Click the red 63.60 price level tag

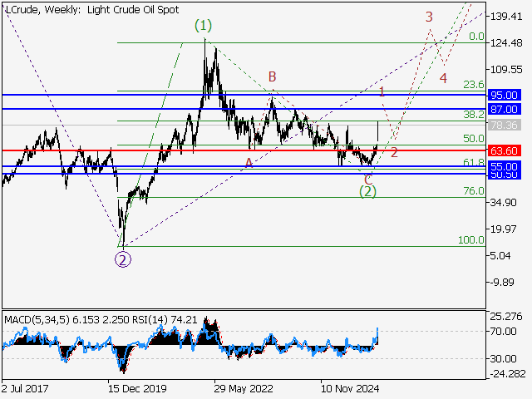[x=505, y=151]
